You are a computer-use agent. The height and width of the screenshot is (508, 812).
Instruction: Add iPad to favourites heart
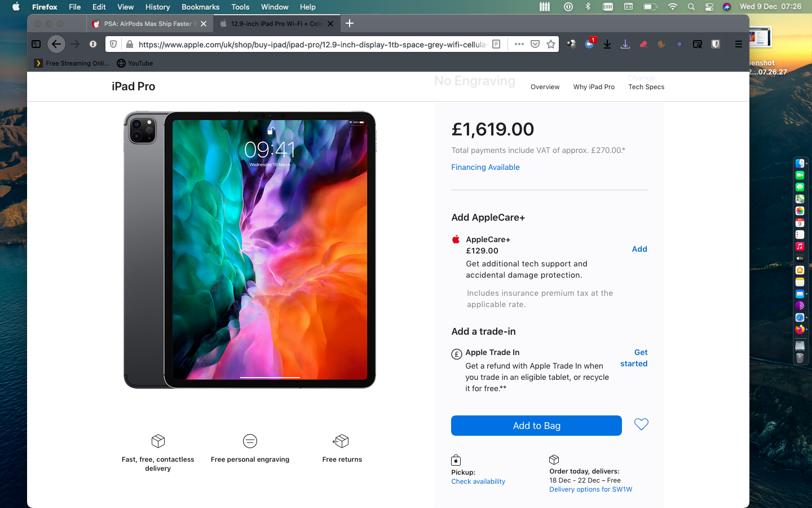641,424
